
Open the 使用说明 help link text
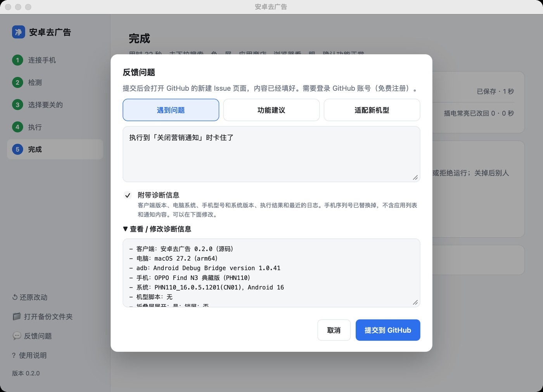(33, 355)
